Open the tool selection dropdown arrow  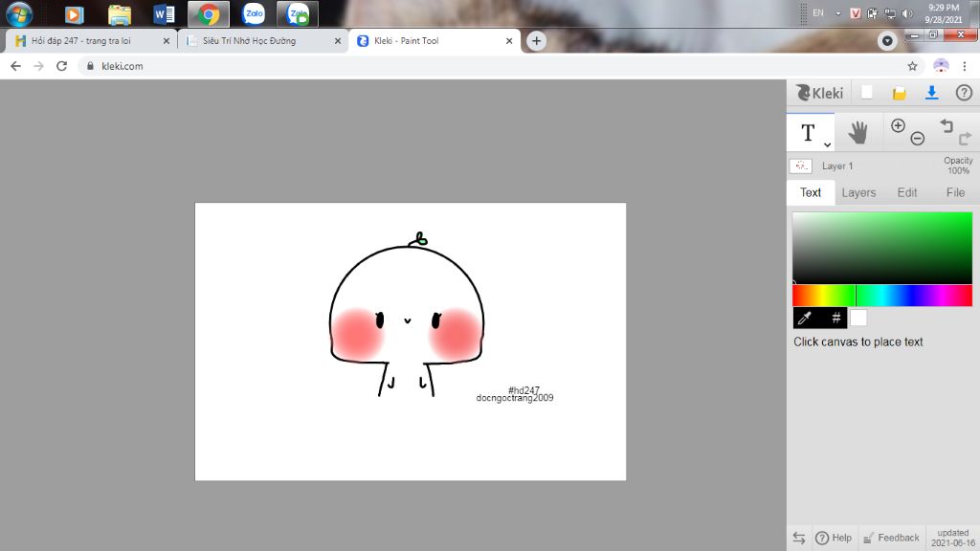(827, 145)
